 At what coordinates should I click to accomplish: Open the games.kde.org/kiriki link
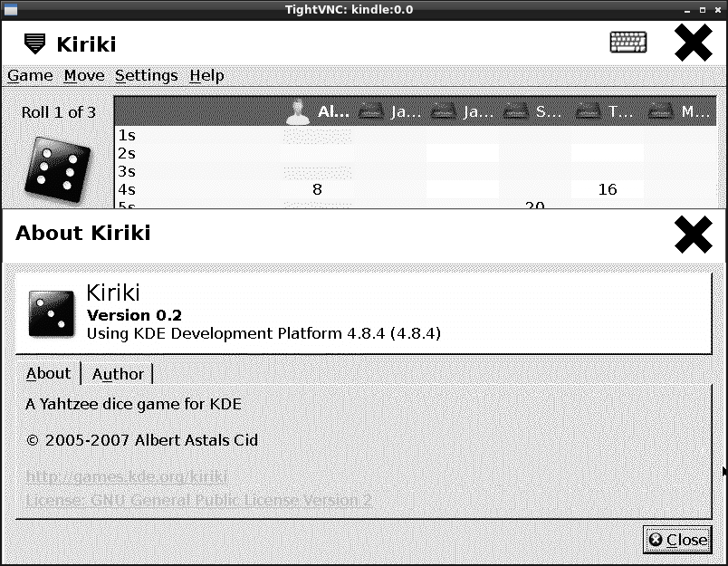[126, 476]
